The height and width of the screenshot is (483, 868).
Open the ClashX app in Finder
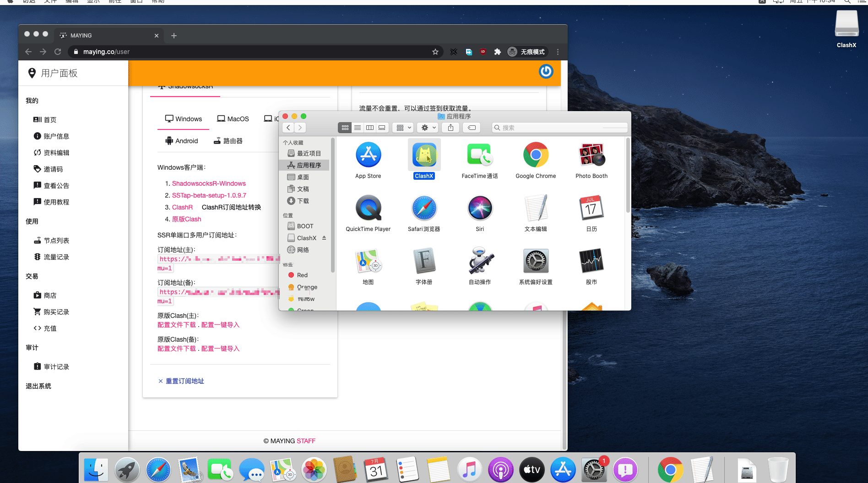pyautogui.click(x=424, y=156)
